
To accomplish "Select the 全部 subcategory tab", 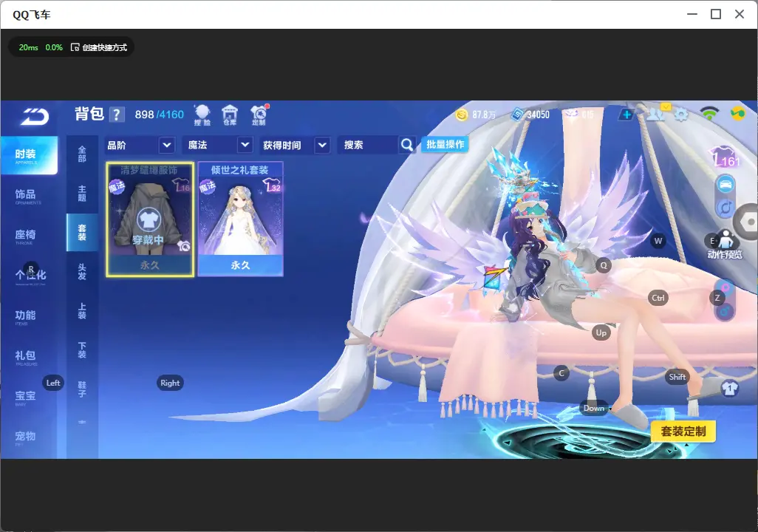I will (x=82, y=154).
